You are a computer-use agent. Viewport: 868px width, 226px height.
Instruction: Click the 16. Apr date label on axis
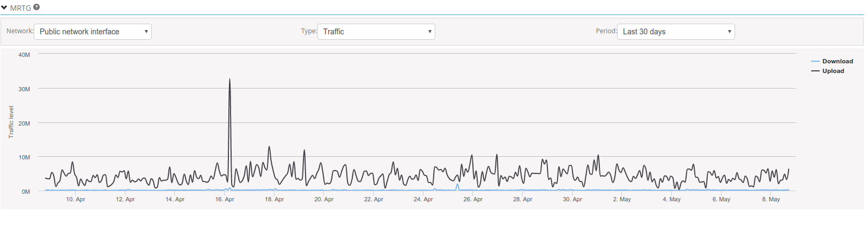(225, 199)
